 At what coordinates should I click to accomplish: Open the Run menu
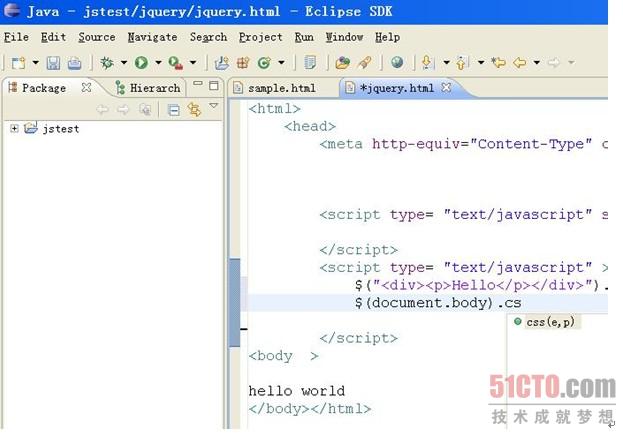point(304,37)
